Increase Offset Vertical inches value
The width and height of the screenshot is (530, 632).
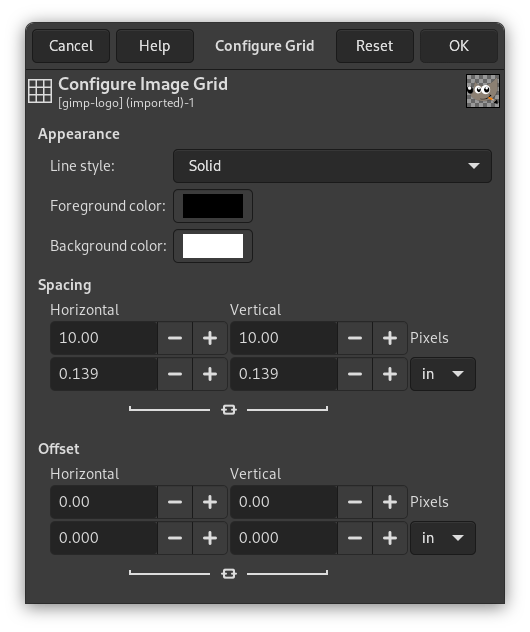tap(390, 538)
